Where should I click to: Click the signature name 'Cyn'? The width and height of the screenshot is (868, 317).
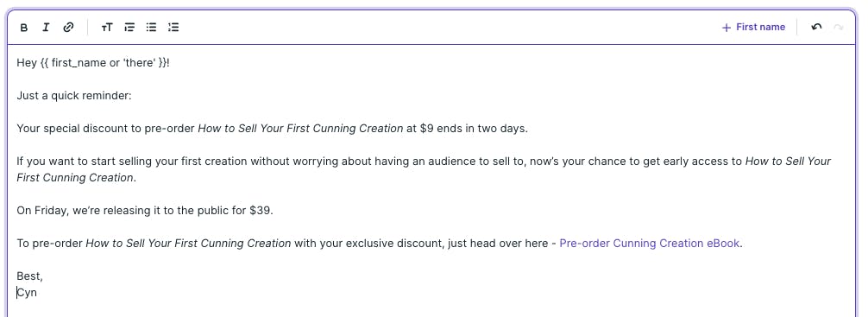[x=27, y=293]
